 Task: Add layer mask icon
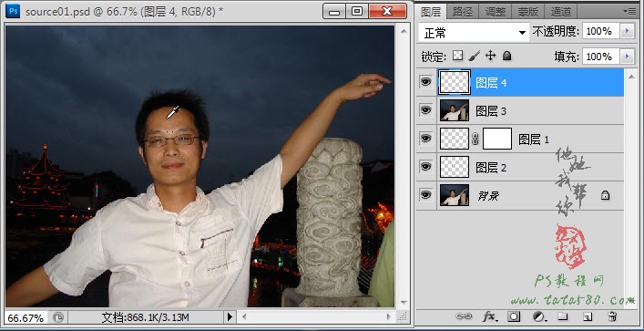[514, 316]
